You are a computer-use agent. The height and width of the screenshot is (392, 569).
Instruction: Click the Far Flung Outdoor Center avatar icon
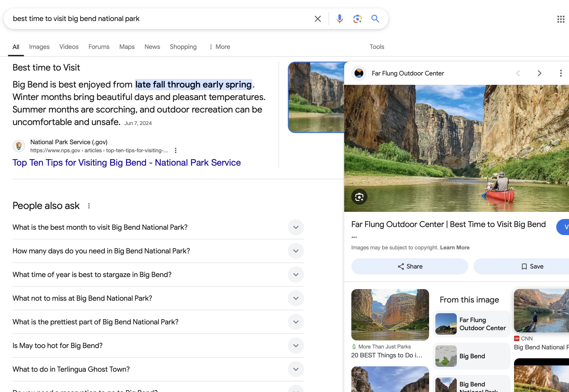(x=359, y=73)
